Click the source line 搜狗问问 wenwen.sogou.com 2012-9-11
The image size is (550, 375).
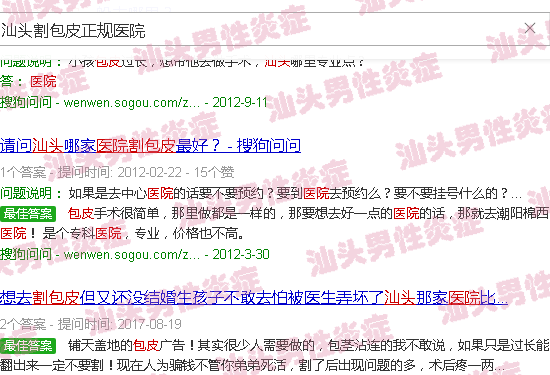[134, 102]
